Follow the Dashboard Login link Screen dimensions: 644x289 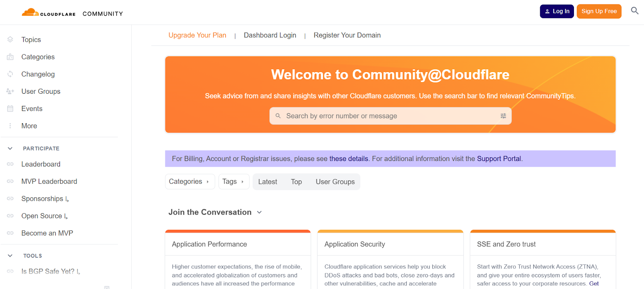point(270,35)
